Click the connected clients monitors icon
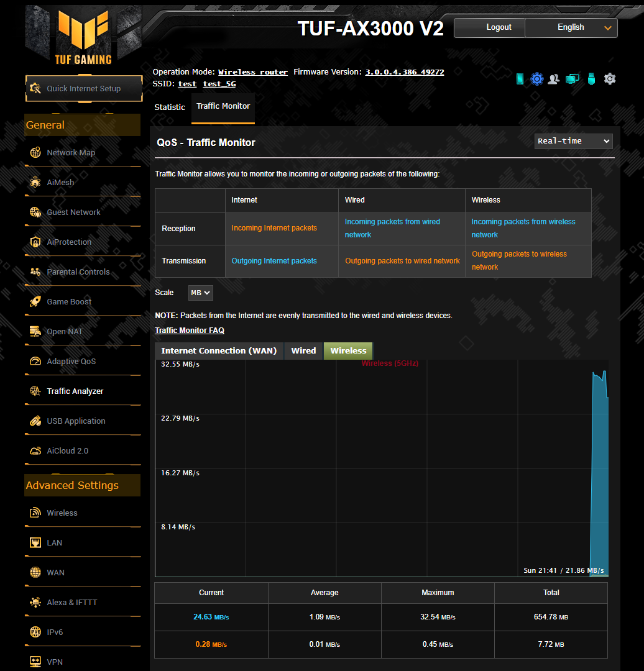 tap(572, 79)
